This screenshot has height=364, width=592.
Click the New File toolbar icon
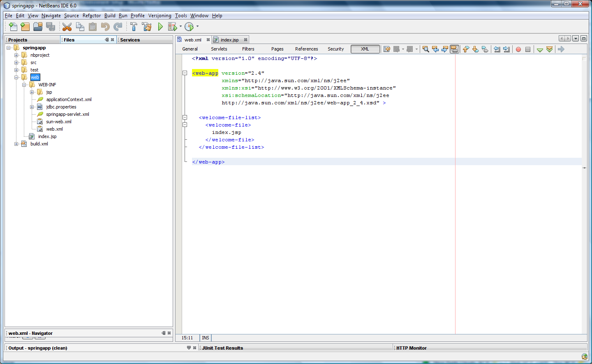(13, 27)
